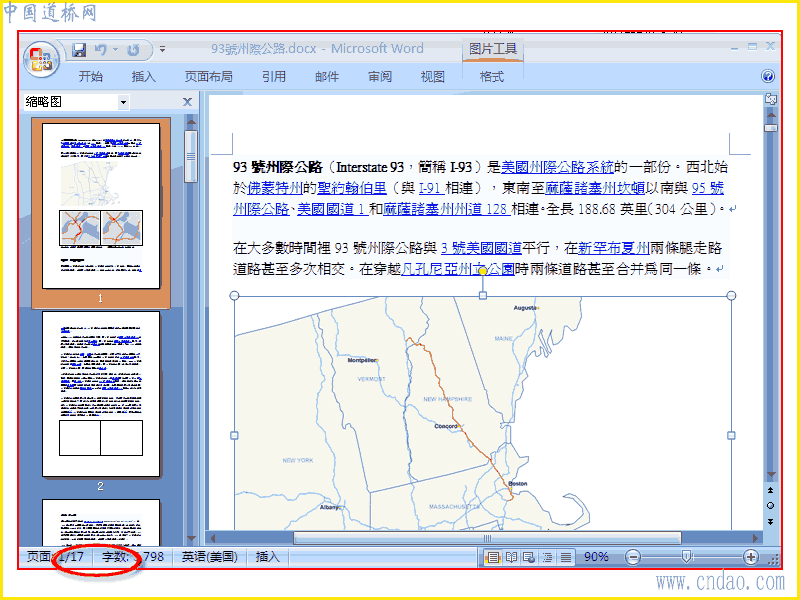
Task: Toggle 插入 overtype mode in status bar
Action: pyautogui.click(x=267, y=557)
